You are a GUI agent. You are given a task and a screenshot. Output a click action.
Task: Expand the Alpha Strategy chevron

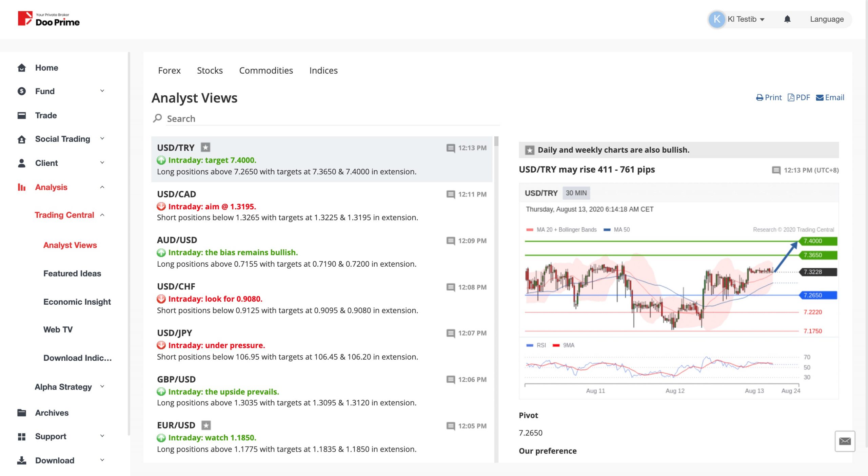(x=102, y=386)
